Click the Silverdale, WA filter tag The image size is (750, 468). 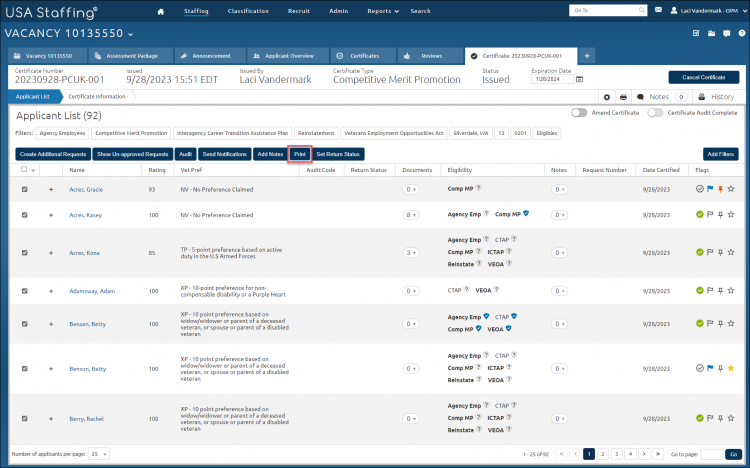click(471, 134)
